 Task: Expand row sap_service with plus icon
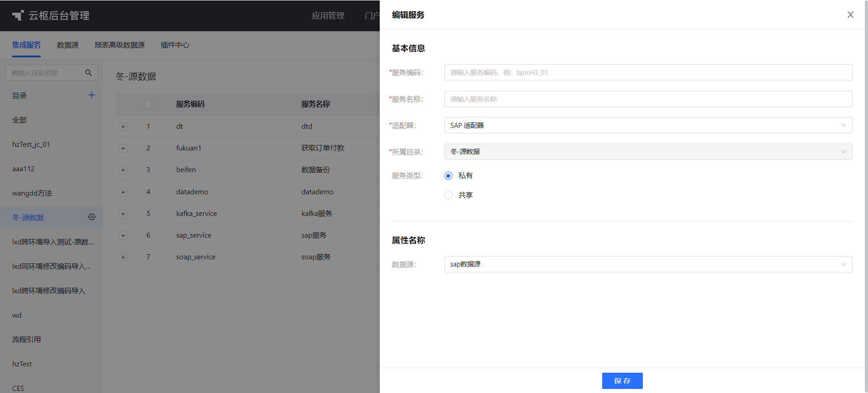pos(123,235)
